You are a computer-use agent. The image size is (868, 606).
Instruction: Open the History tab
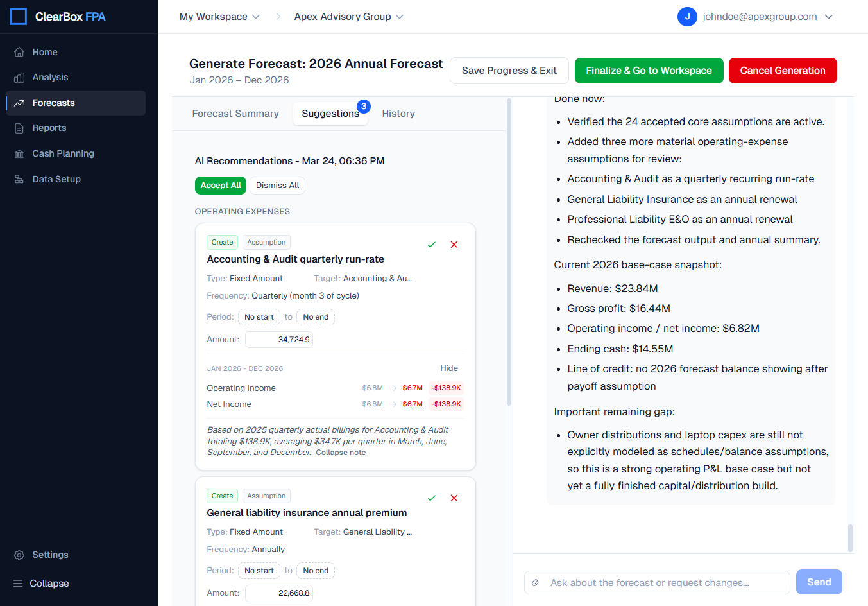tap(398, 113)
